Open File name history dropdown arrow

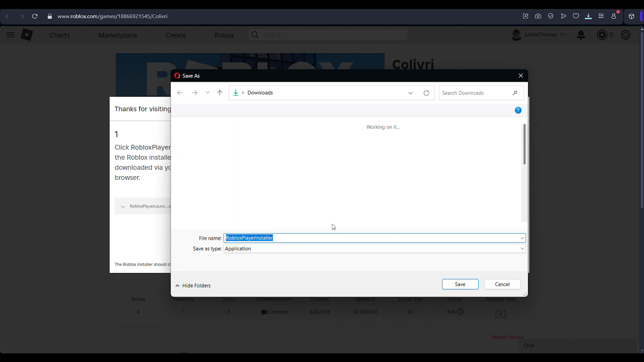pyautogui.click(x=522, y=238)
